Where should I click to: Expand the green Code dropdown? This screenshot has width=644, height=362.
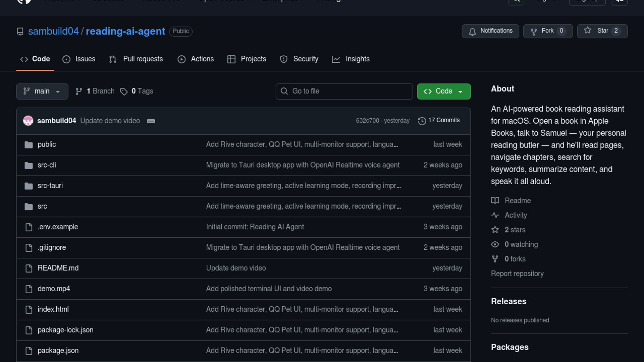(443, 91)
